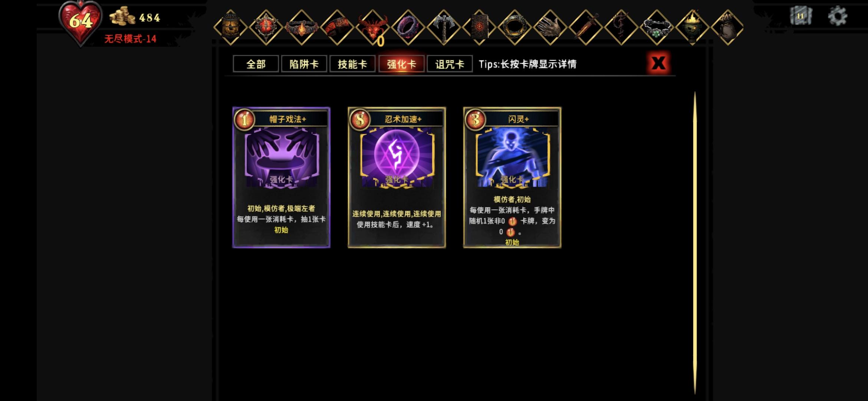Tap the sack bag relic
Image resolution: width=868 pixels, height=401 pixels.
(727, 27)
